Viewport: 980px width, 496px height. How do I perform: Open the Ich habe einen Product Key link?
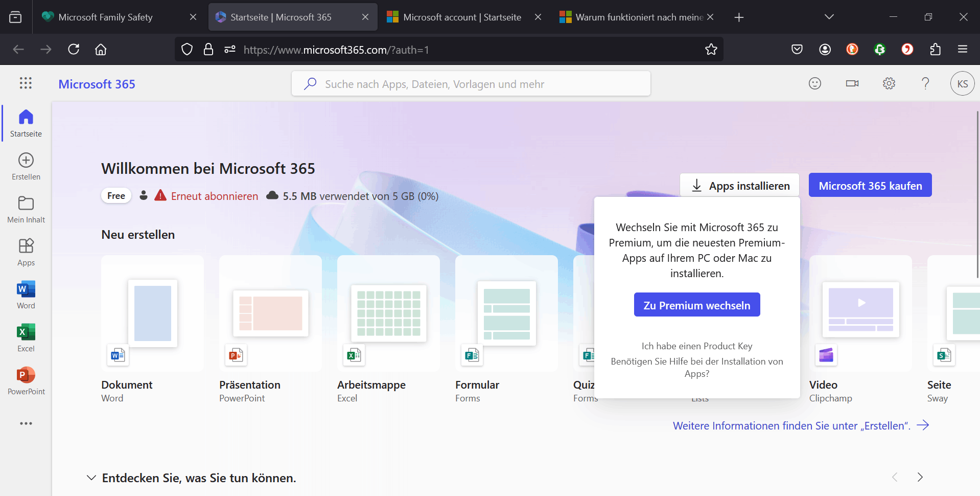click(x=697, y=346)
